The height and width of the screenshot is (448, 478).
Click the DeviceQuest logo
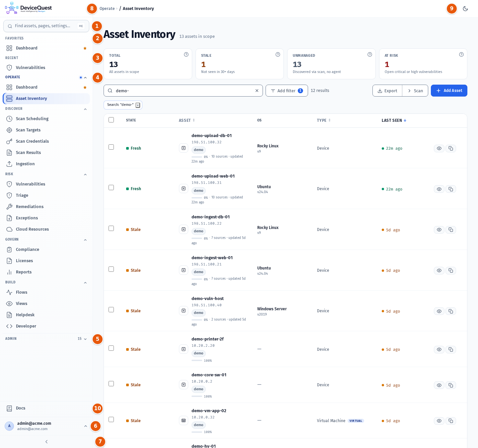[29, 8]
